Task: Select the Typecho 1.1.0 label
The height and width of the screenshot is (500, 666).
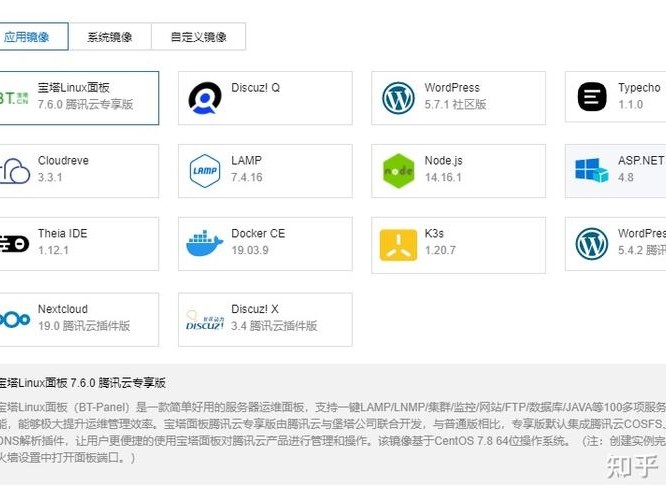Action: (x=639, y=96)
